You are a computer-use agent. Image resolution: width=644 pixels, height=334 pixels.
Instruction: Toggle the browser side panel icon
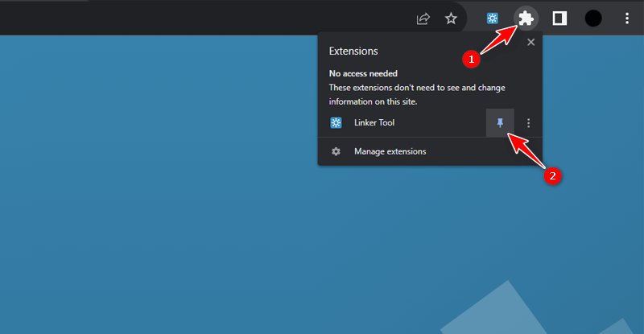559,19
